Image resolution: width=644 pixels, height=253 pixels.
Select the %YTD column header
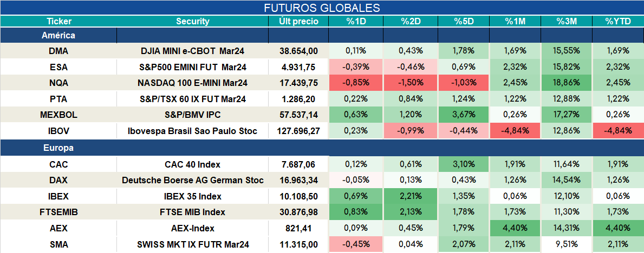point(618,22)
